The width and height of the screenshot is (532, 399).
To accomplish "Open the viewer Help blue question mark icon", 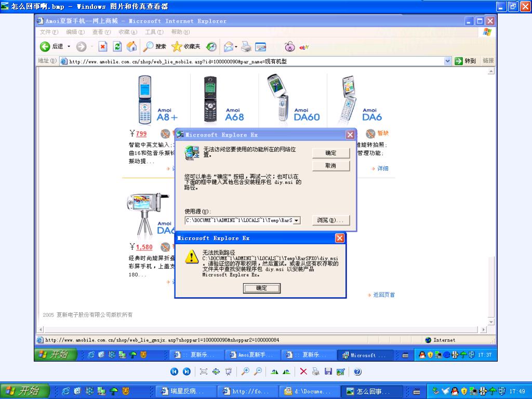I will pos(357,371).
